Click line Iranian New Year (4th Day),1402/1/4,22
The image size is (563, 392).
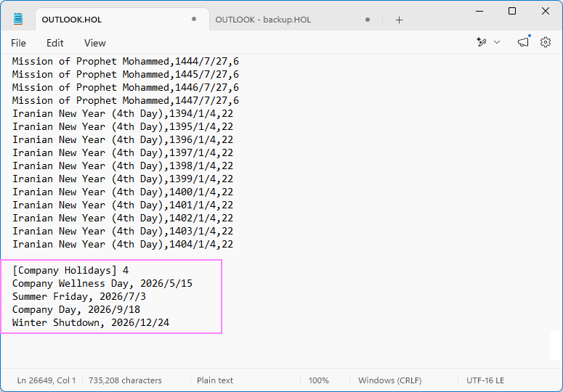[x=123, y=218]
